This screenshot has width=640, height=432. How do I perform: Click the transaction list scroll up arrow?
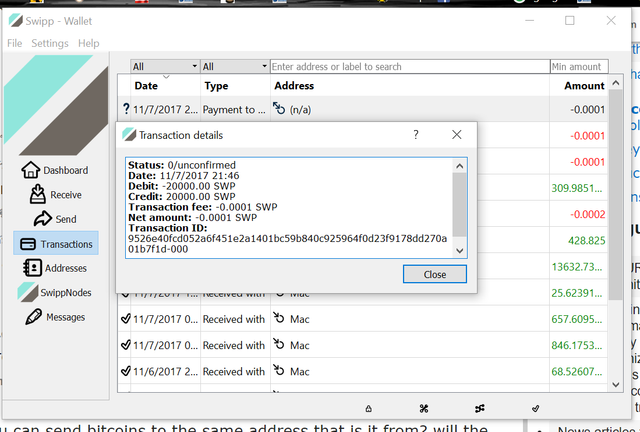(616, 83)
